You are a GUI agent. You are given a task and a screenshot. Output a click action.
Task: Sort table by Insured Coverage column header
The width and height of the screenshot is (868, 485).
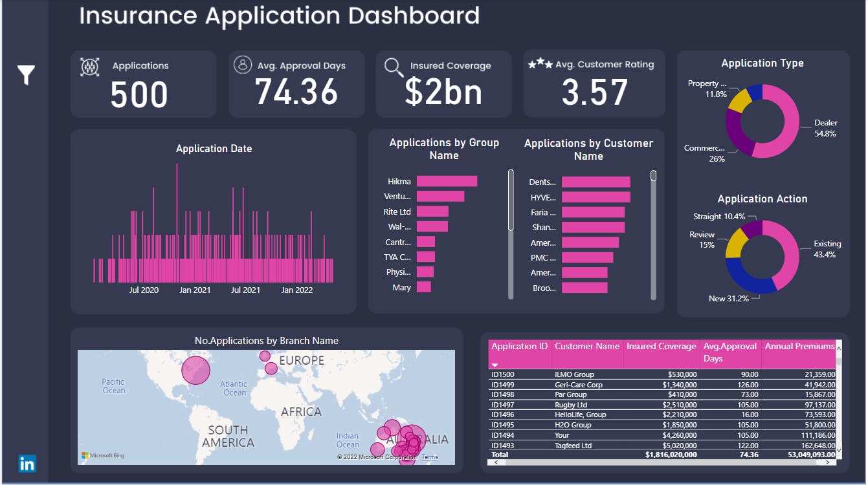(x=661, y=347)
